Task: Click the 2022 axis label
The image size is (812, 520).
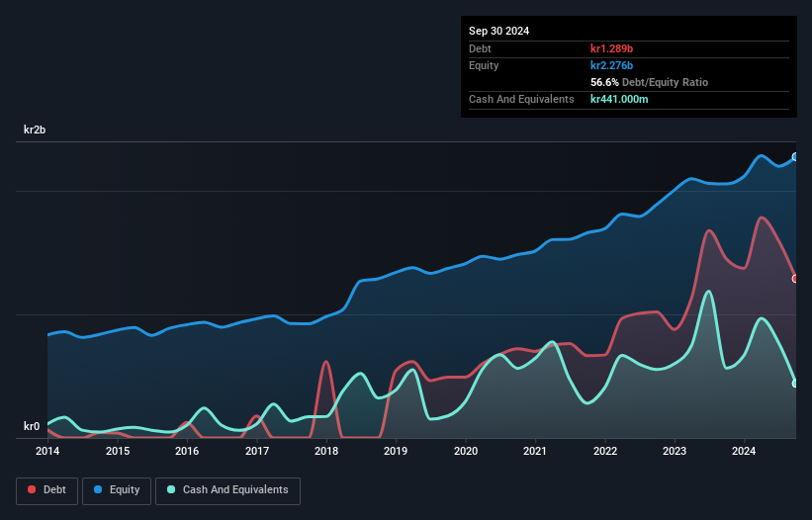Action: coord(605,451)
